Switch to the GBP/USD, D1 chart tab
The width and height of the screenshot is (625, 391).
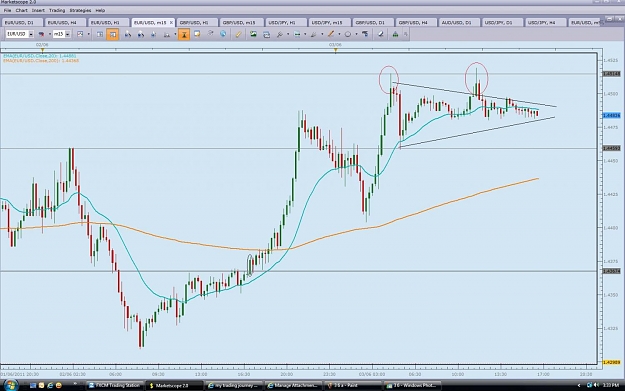click(x=372, y=23)
